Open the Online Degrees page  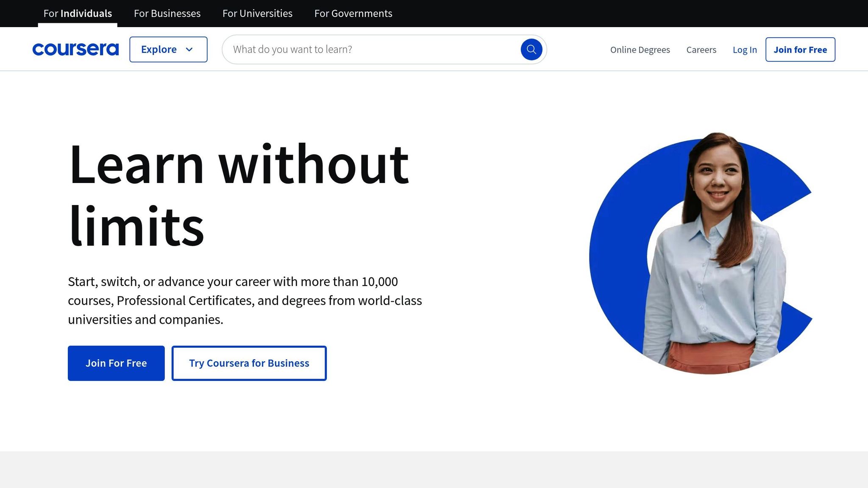(640, 50)
